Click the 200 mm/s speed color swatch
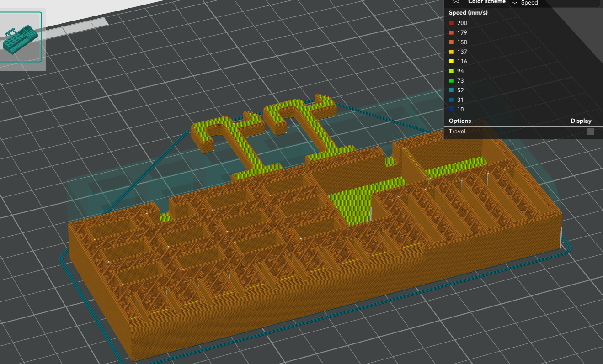Viewport: 603px width, 364px height. 451,23
